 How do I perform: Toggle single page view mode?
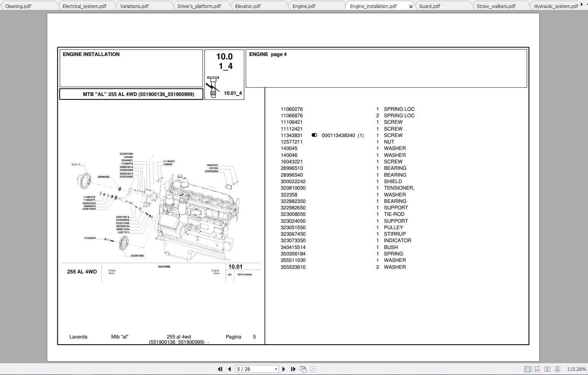click(527, 369)
